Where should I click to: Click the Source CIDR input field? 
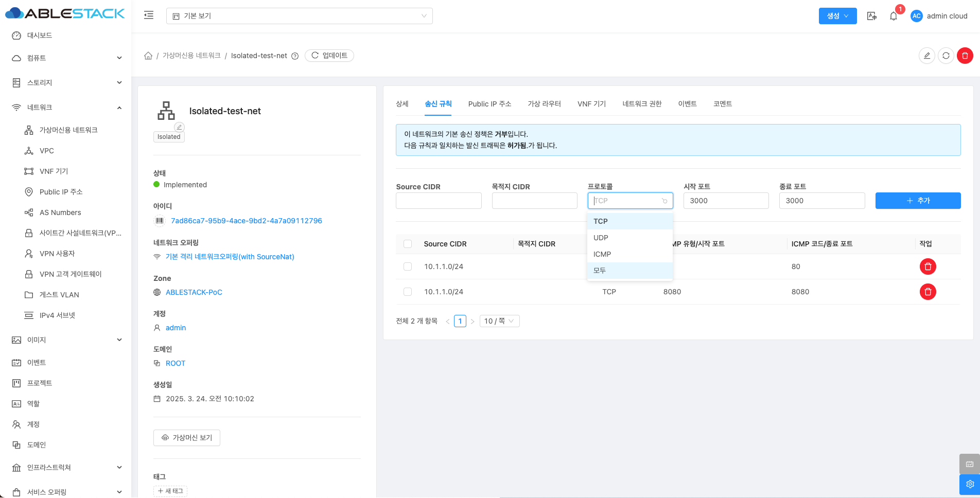click(439, 201)
